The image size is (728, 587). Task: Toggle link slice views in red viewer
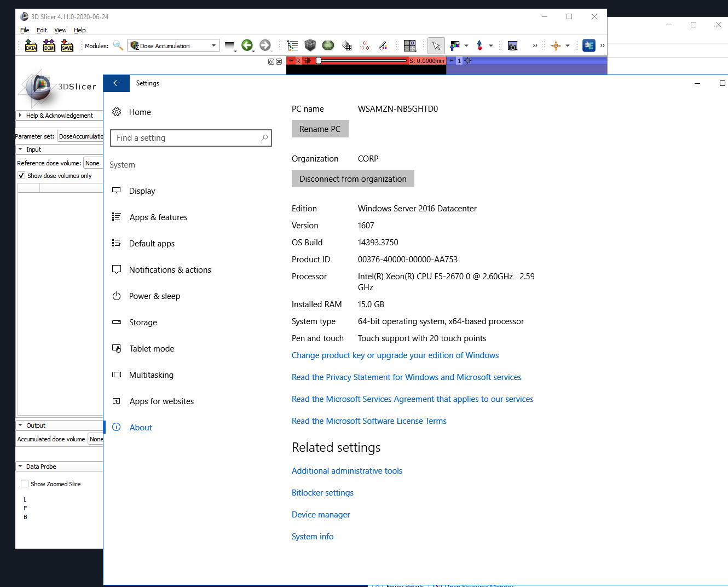click(x=290, y=60)
